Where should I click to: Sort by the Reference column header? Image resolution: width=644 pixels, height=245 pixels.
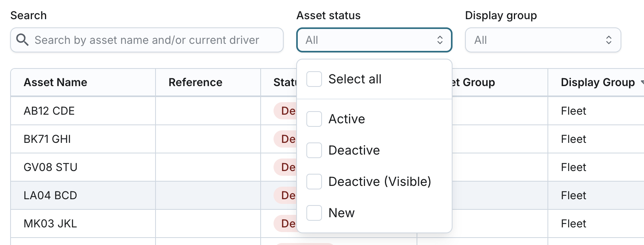195,83
